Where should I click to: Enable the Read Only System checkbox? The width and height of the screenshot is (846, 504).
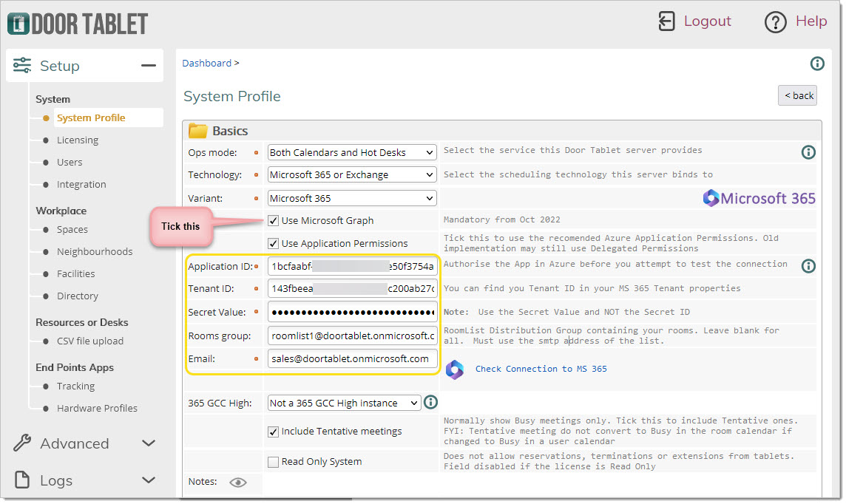coord(274,462)
